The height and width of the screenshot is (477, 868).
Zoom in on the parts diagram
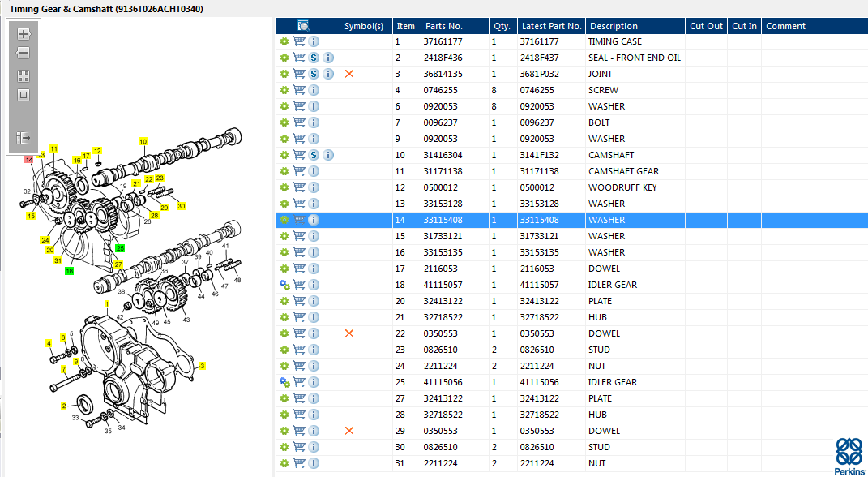click(24, 34)
